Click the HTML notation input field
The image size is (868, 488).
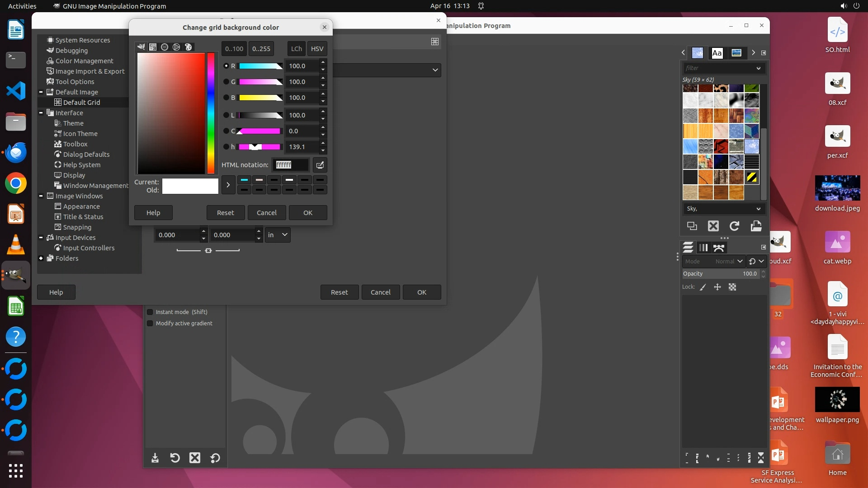(290, 165)
